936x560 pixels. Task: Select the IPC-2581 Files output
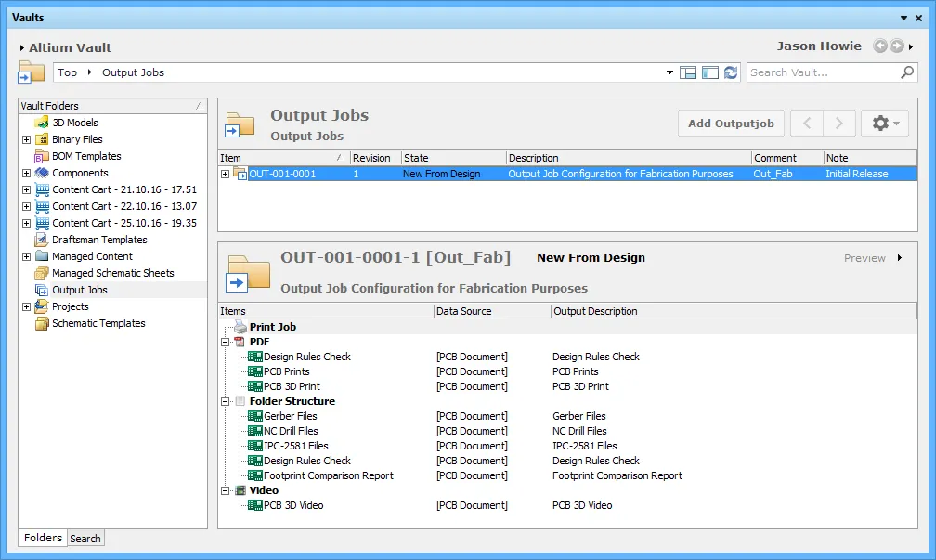[x=296, y=446]
